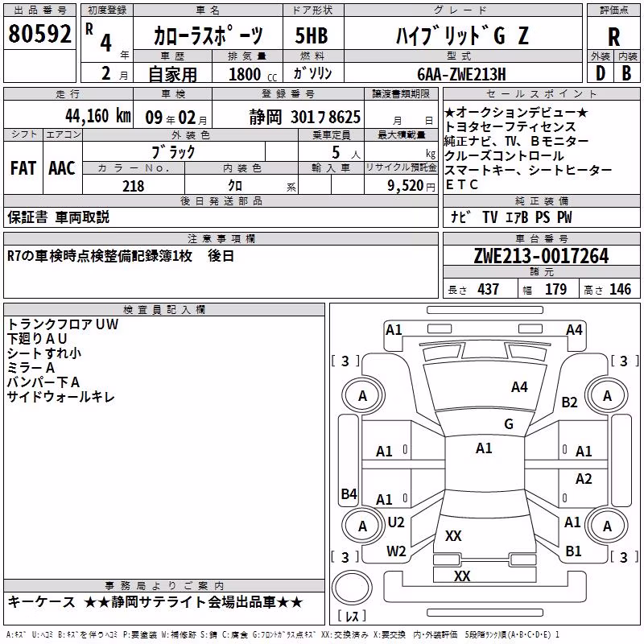Click スマートキー、シートヒーター line
Screen dimensions: 644x644
[528, 170]
